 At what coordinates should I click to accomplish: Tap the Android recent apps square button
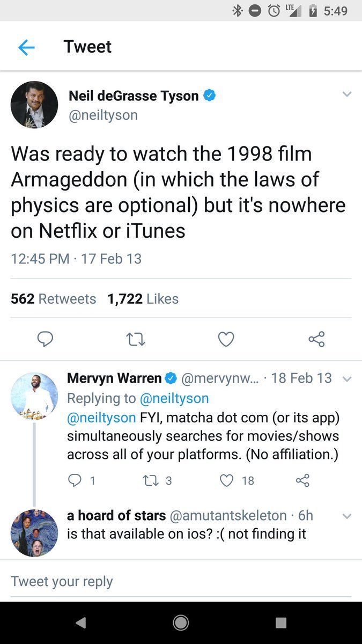(x=281, y=623)
